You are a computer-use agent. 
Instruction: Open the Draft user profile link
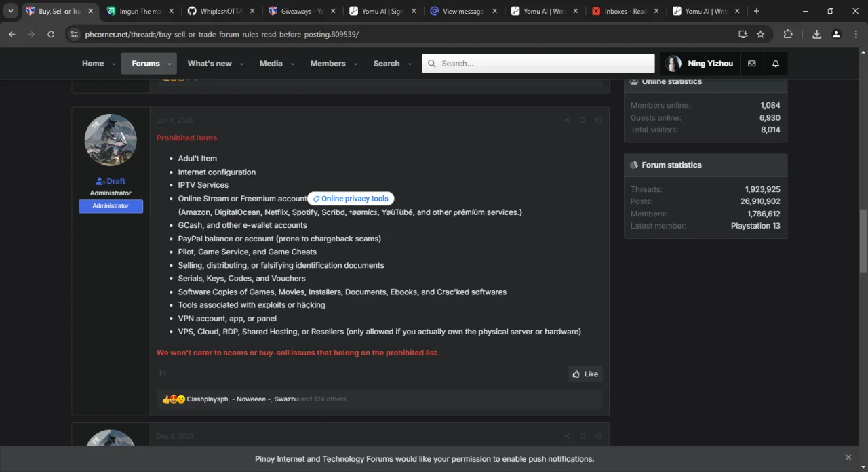click(116, 181)
